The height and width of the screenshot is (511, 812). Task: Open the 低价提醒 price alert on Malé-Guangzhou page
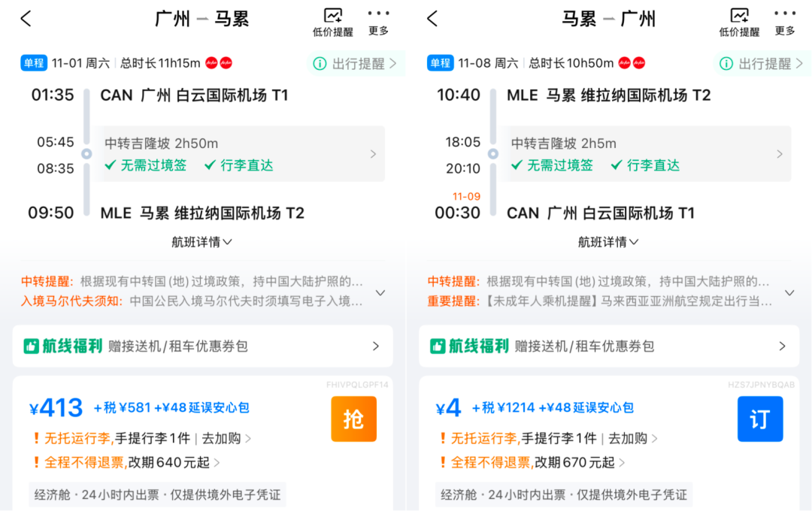coord(740,20)
